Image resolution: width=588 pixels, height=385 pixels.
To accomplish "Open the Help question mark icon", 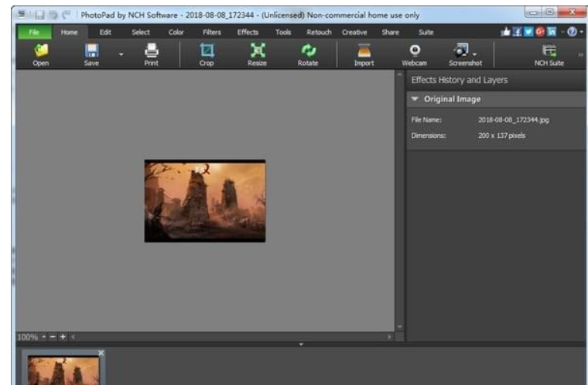I will pyautogui.click(x=572, y=32).
